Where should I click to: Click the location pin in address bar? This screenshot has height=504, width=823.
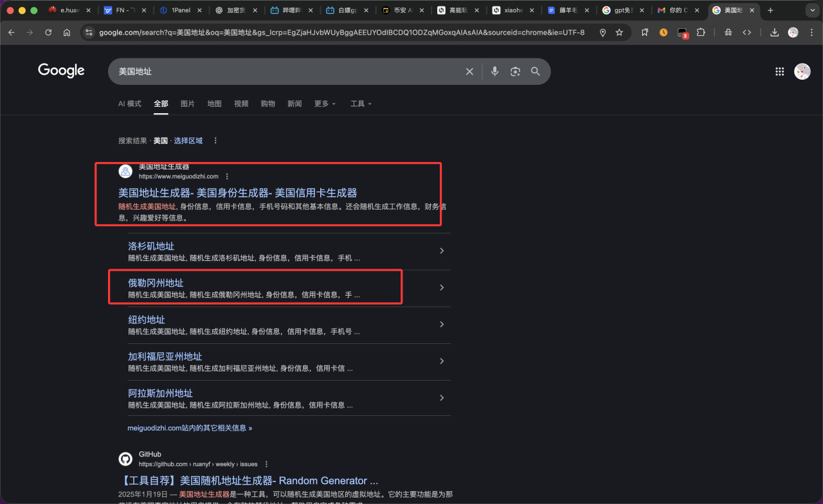(602, 32)
